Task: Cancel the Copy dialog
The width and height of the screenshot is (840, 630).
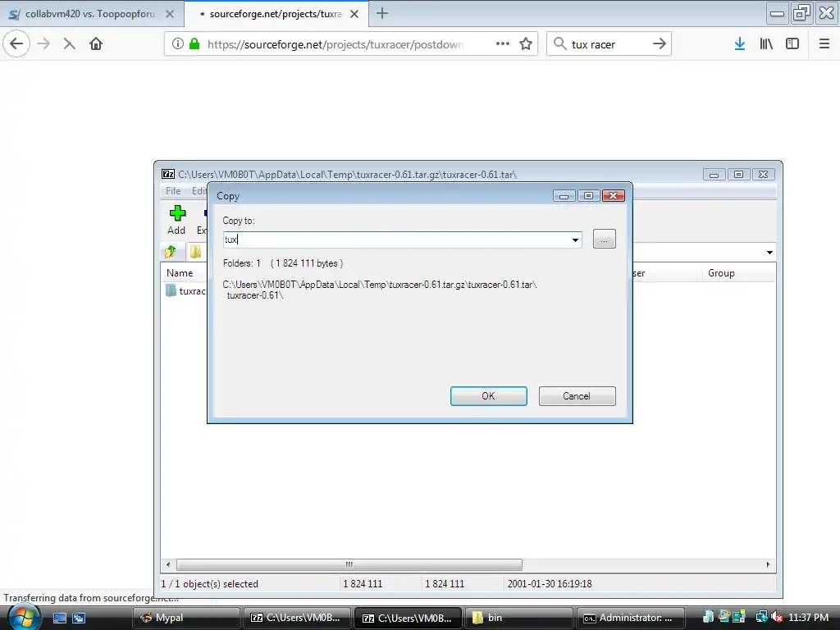Action: click(x=577, y=396)
